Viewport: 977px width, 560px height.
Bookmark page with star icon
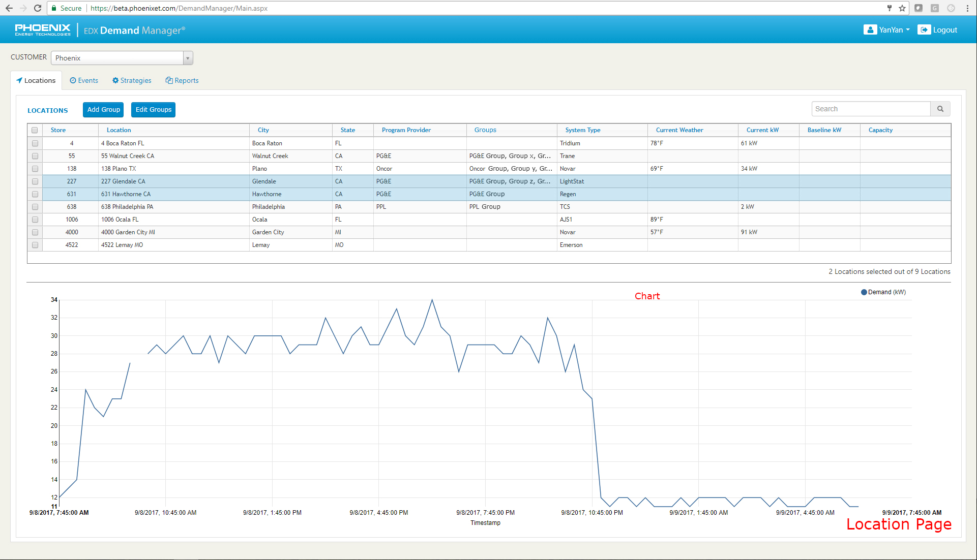[902, 8]
